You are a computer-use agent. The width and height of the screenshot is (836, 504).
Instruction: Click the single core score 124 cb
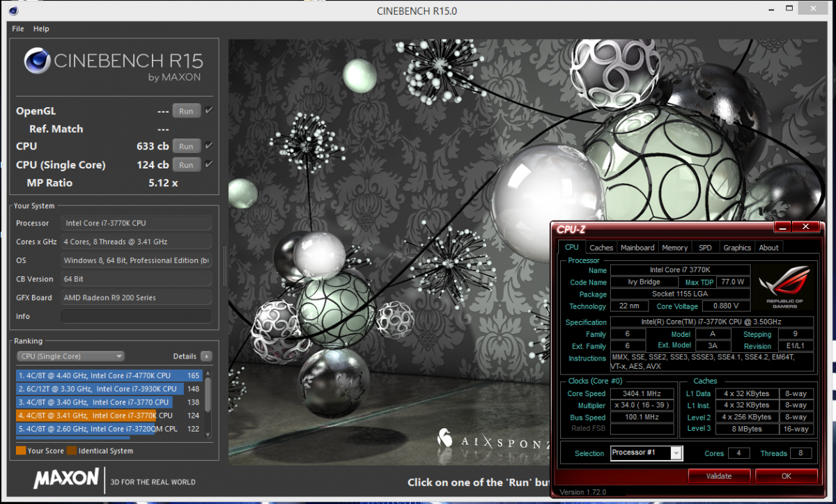tap(153, 165)
